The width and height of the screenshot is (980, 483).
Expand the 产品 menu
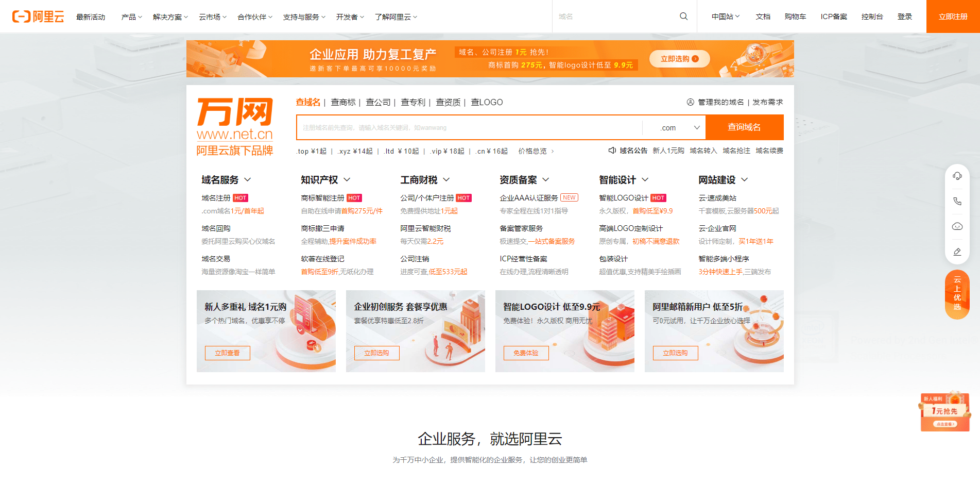coord(131,17)
